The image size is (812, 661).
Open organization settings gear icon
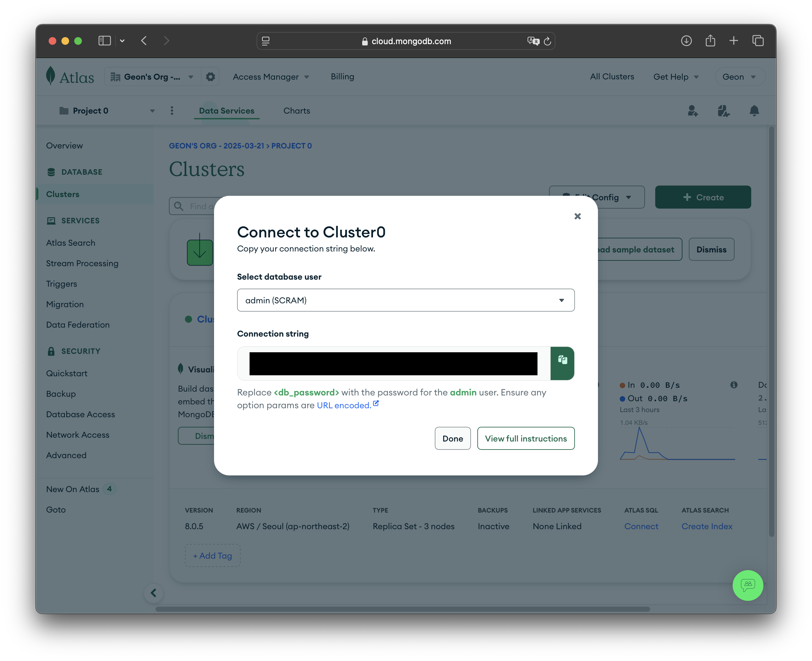pyautogui.click(x=210, y=77)
